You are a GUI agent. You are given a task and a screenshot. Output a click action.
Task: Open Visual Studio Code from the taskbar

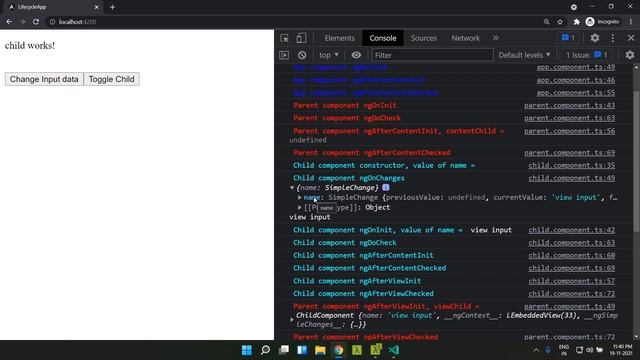click(x=393, y=350)
